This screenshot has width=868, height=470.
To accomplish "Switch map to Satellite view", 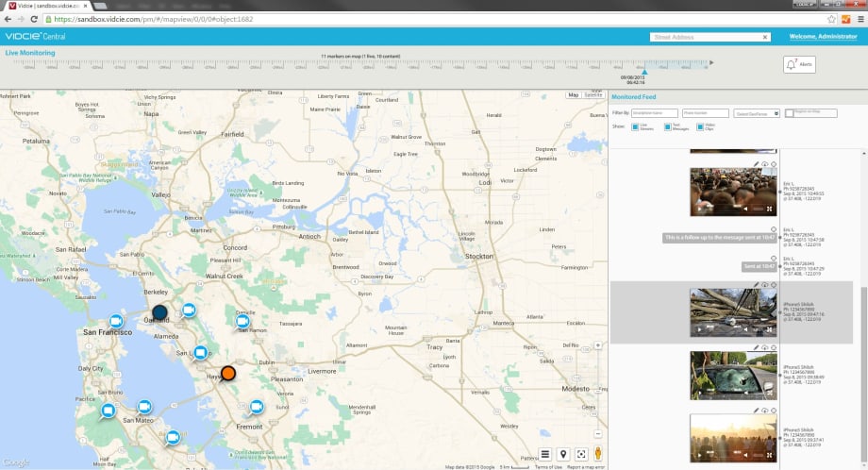I will coord(593,95).
